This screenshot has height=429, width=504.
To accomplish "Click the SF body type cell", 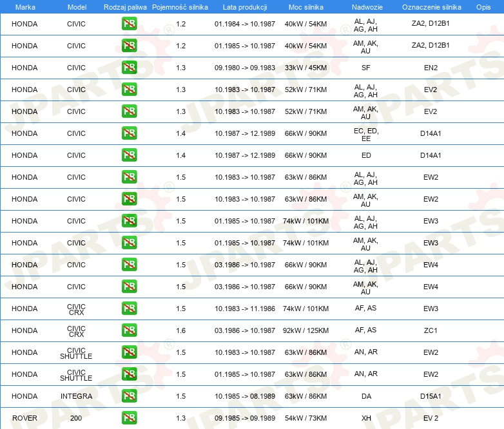I will pos(366,68).
